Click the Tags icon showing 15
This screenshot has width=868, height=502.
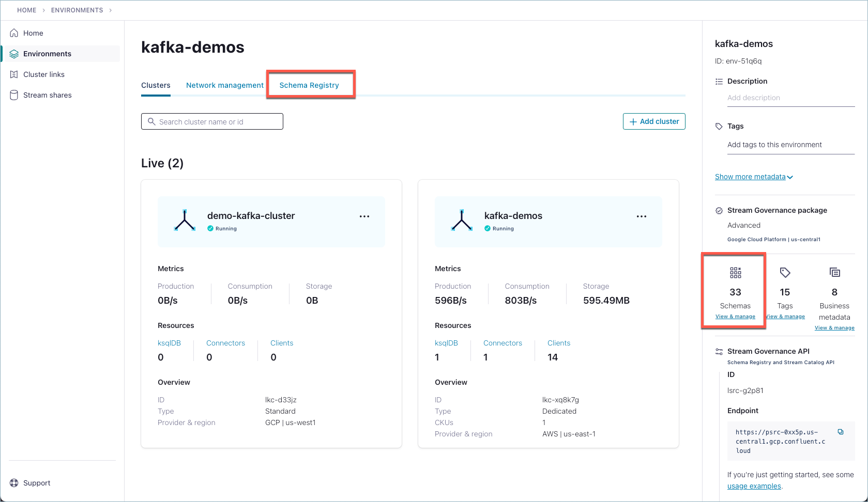[785, 272]
